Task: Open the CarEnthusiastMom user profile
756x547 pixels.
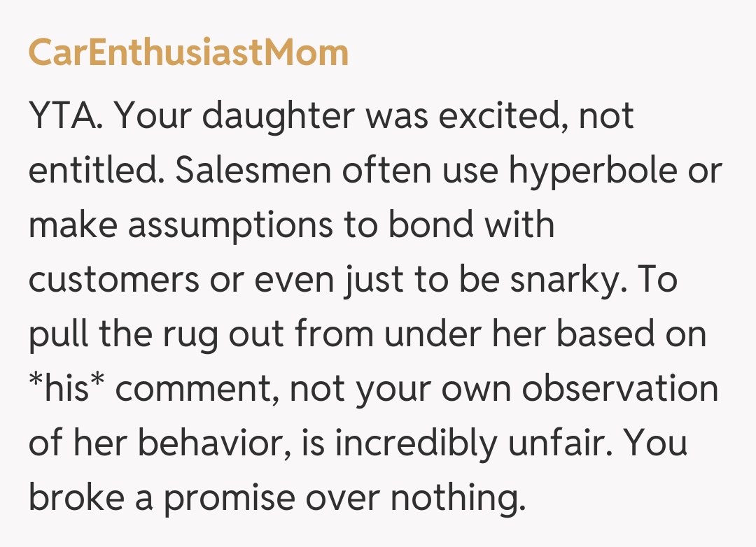Action: pyautogui.click(x=188, y=53)
